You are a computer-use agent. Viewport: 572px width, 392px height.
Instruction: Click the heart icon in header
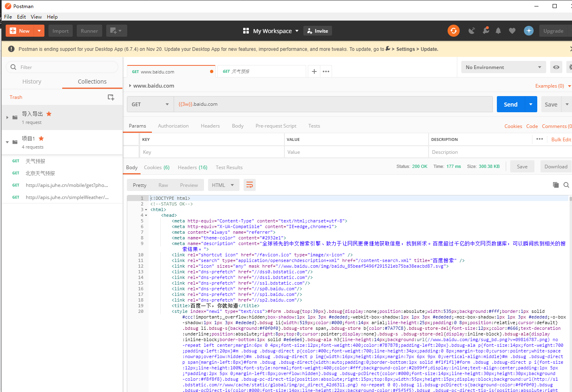click(512, 31)
